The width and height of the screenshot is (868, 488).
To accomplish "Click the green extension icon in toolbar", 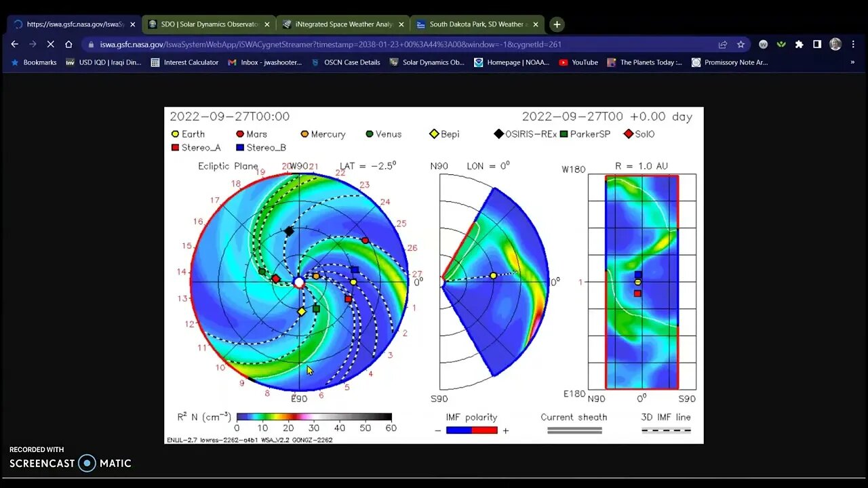I will pos(781,44).
